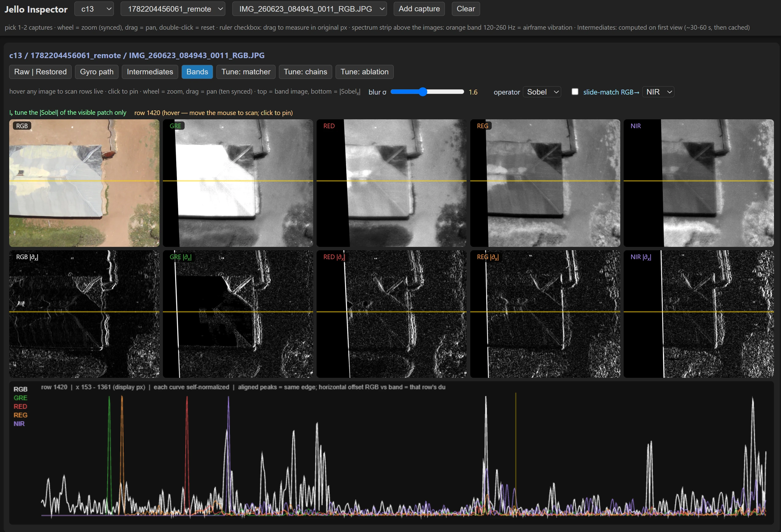781x532 pixels.
Task: Open the Gyro path tab
Action: pyautogui.click(x=97, y=72)
